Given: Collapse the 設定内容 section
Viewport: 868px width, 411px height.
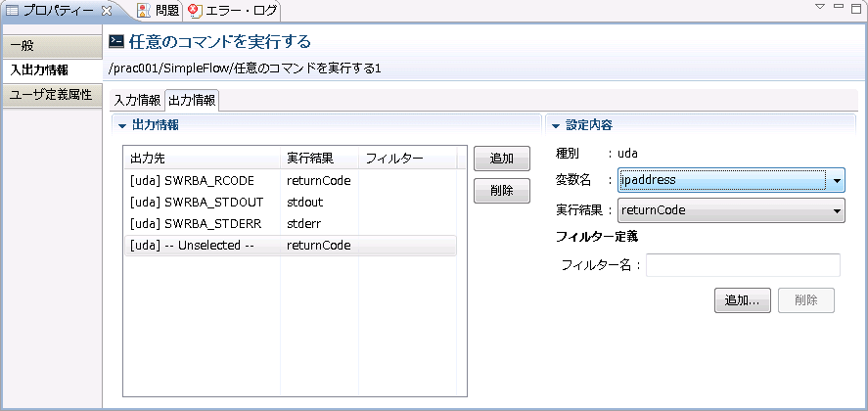Looking at the screenshot, I should pyautogui.click(x=556, y=125).
